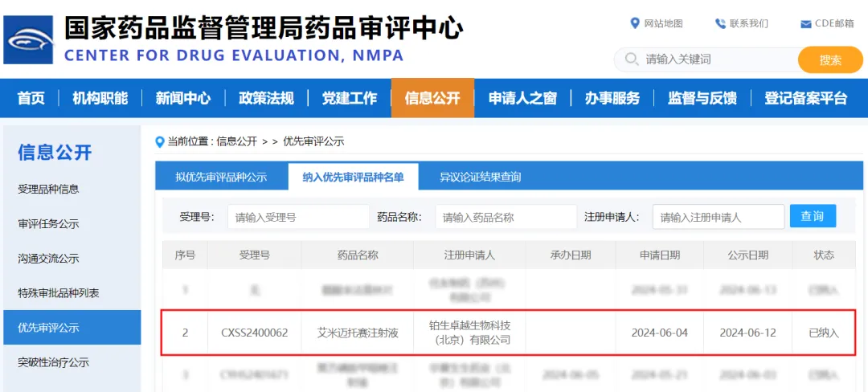Switch to 异议论证结果查询 tab
The image size is (868, 392).
pyautogui.click(x=481, y=177)
